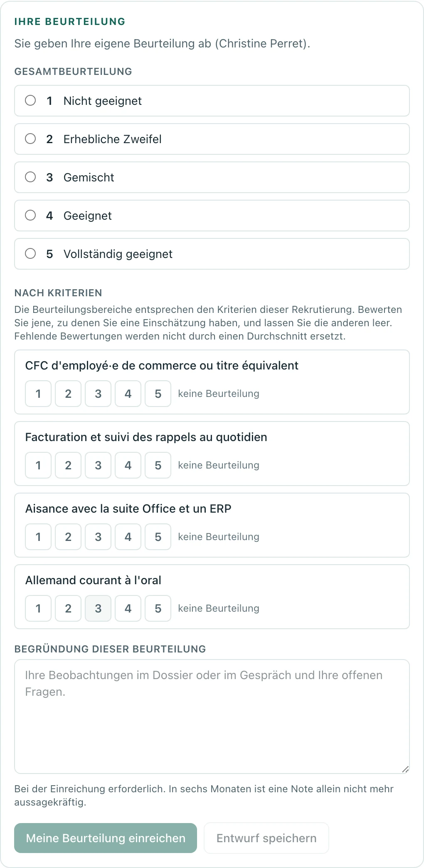
Task: Rate Allemand courant à l'oral as 3
Action: (98, 608)
